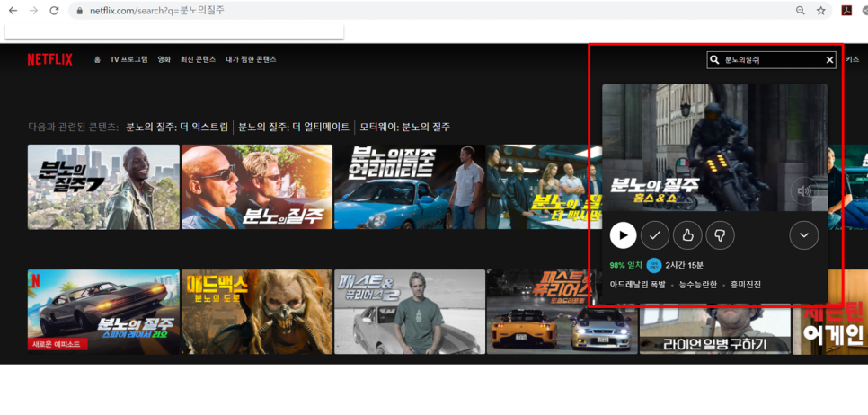The height and width of the screenshot is (415, 868).
Task: Click 흥미진진 tag
Action: (746, 285)
